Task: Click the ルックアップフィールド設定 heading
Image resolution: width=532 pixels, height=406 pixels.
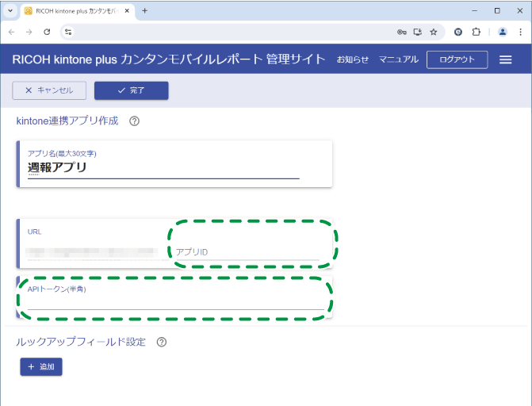Action: 81,342
